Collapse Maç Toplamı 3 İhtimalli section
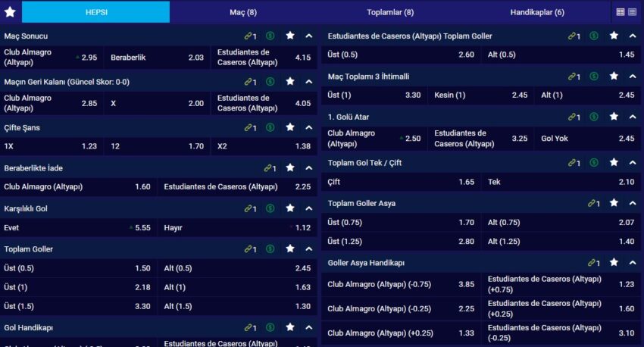The height and width of the screenshot is (347, 644). click(x=633, y=77)
